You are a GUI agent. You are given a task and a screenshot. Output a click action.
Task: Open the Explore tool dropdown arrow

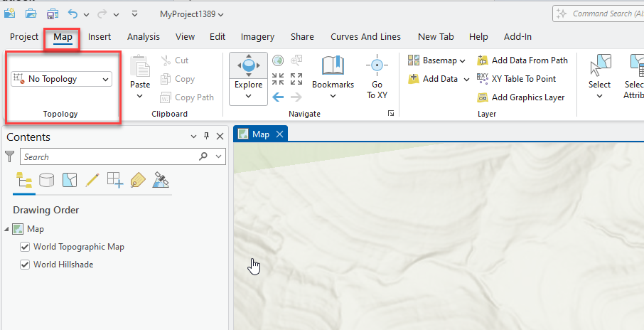pos(249,96)
